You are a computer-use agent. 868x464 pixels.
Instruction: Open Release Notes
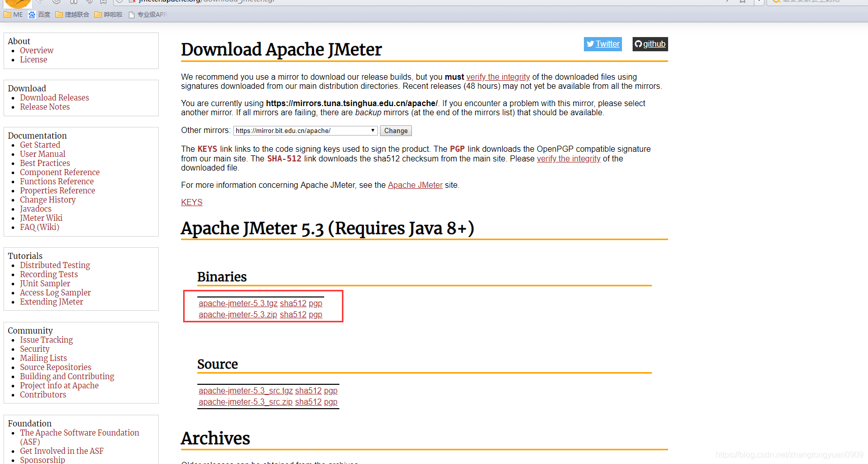(x=45, y=107)
